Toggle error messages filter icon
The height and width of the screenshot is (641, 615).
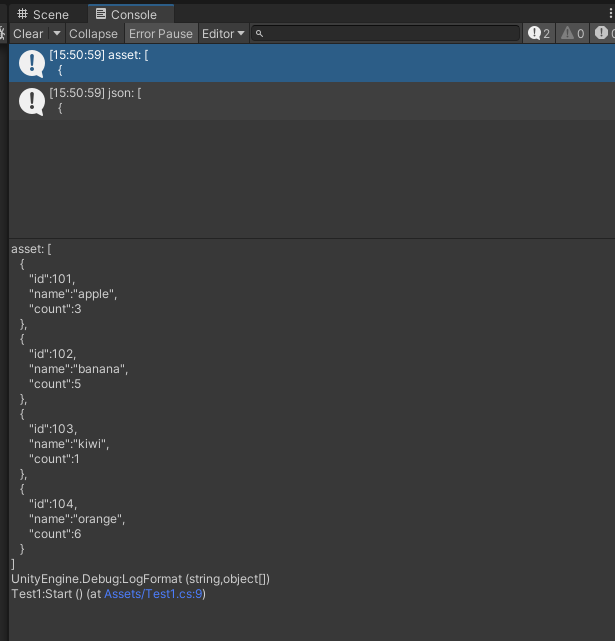[603, 34]
